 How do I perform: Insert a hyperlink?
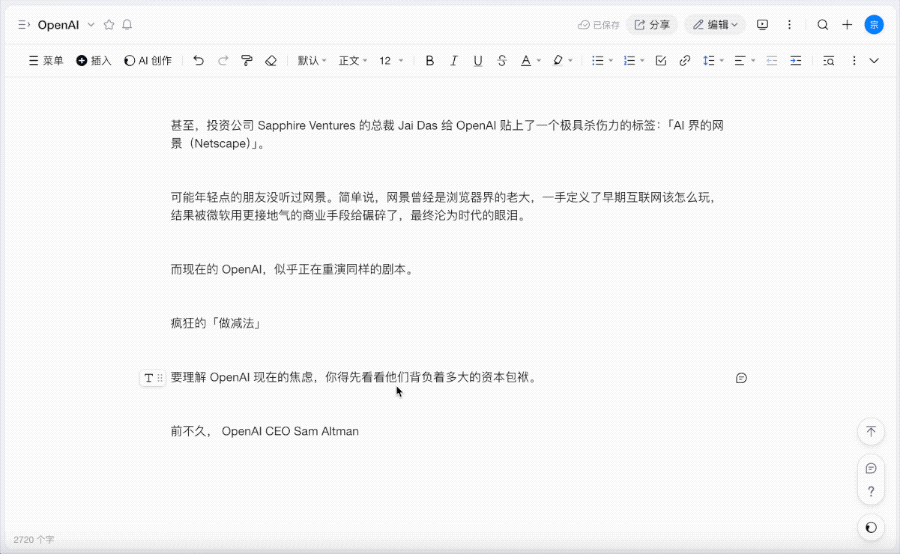(x=684, y=61)
